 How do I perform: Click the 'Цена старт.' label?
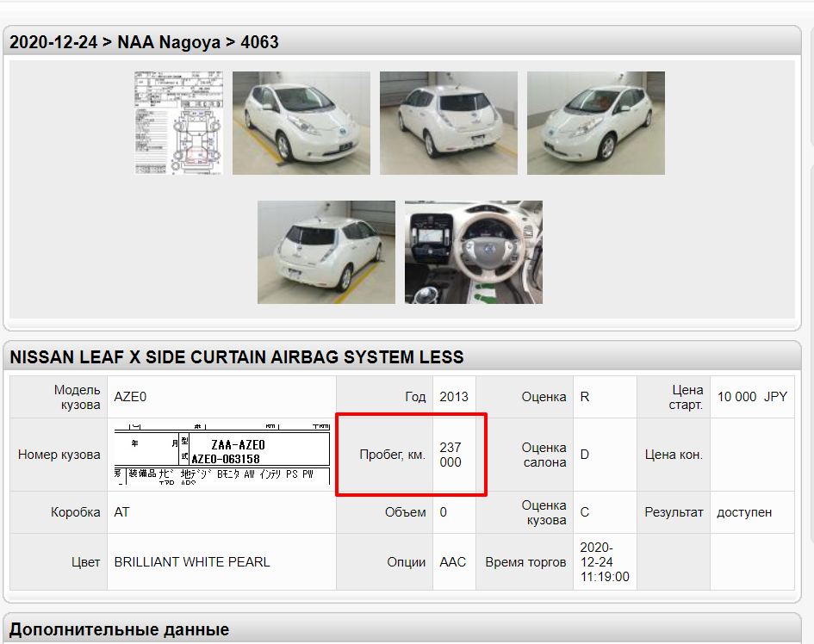pyautogui.click(x=686, y=397)
